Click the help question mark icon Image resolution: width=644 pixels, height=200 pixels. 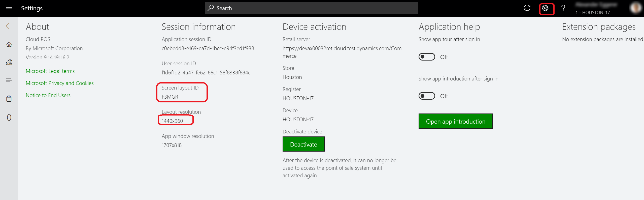pyautogui.click(x=563, y=8)
